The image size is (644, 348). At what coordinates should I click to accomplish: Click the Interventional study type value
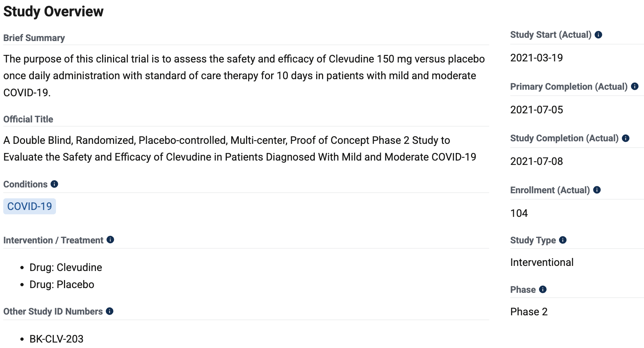point(542,262)
